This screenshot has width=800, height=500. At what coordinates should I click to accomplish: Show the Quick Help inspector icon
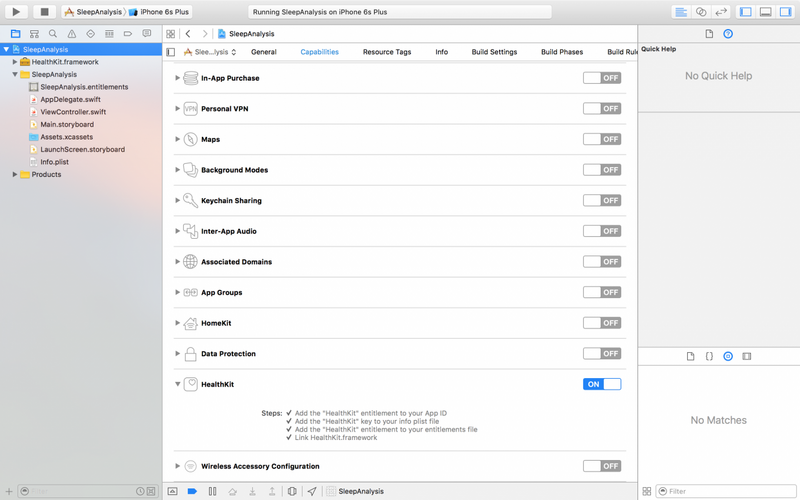(728, 34)
